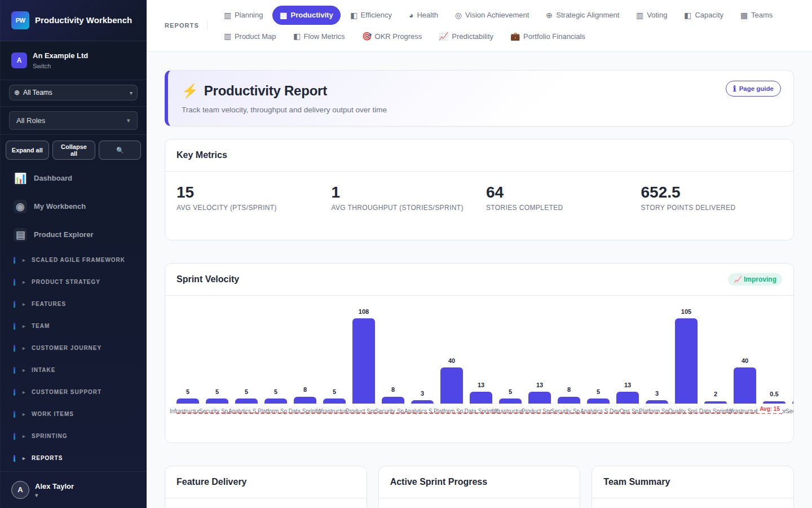Click the Expand all button
This screenshot has height=508, width=812.
[x=27, y=150]
